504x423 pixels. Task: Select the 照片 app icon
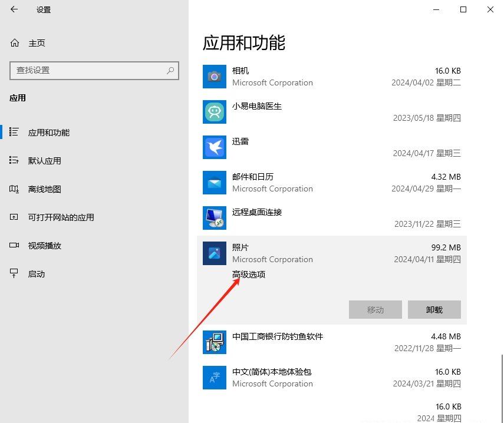click(214, 253)
